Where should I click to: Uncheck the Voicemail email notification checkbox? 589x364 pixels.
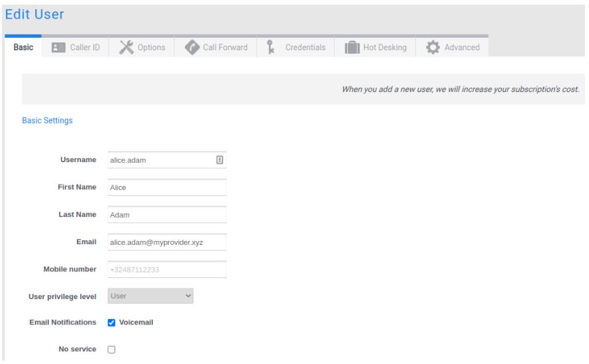tap(111, 323)
